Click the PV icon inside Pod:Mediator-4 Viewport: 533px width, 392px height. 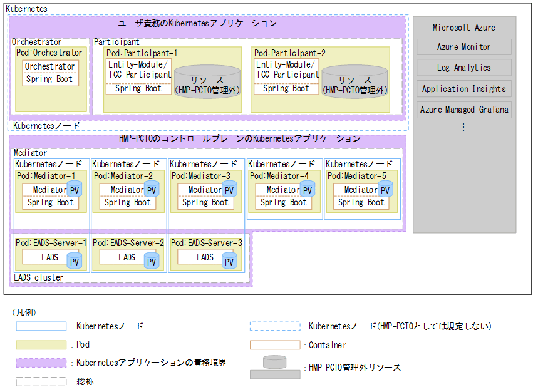[308, 190]
